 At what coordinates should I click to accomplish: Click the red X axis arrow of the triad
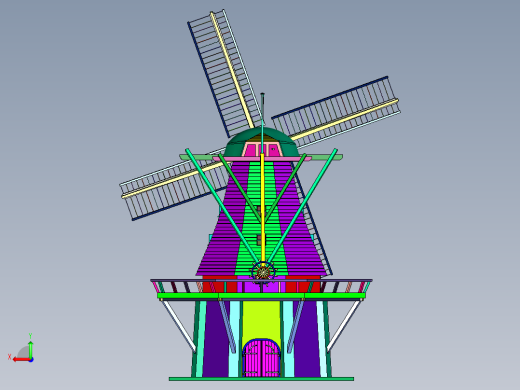(x=22, y=360)
